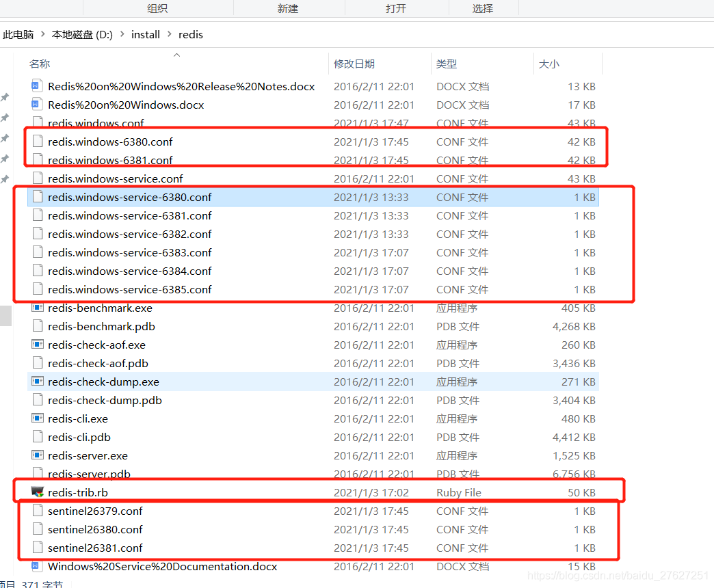Click redis folder in breadcrumb path

pos(191,35)
